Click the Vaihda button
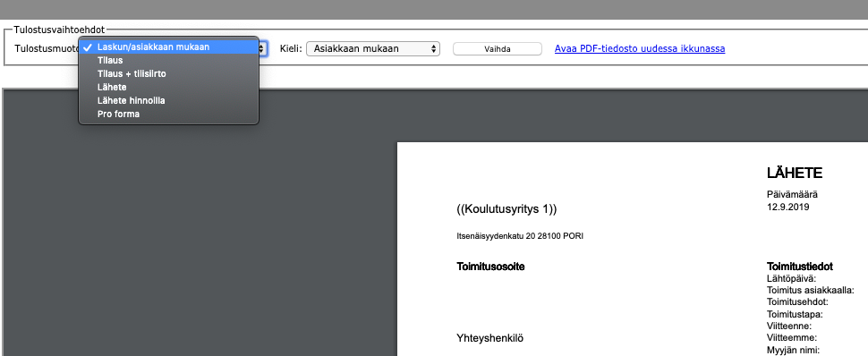 [x=498, y=48]
